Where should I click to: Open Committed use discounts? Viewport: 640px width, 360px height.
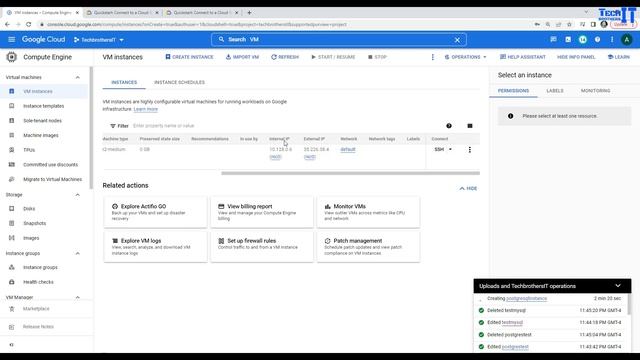tap(44, 165)
